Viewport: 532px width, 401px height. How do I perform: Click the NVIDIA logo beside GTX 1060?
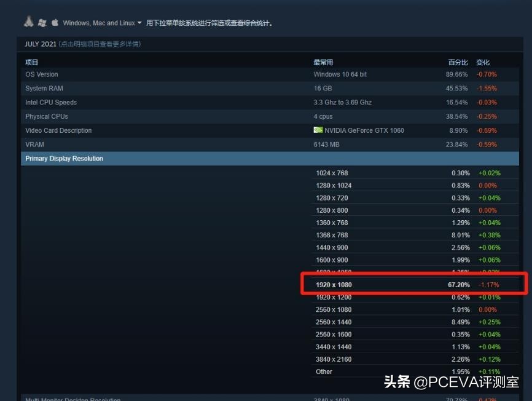point(318,130)
